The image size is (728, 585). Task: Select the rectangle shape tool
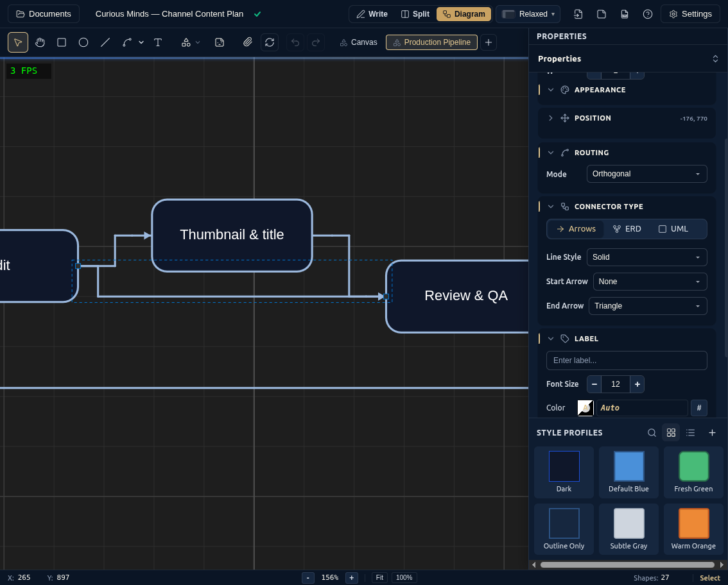point(61,42)
